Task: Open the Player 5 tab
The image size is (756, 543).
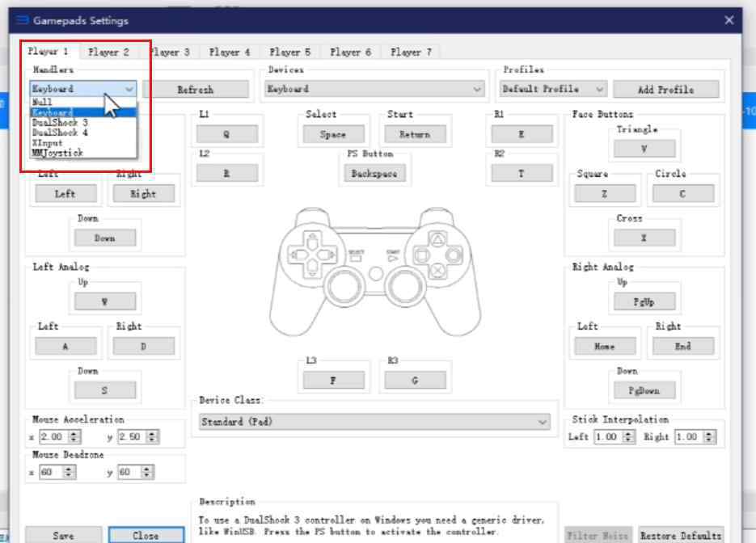Action: [289, 52]
